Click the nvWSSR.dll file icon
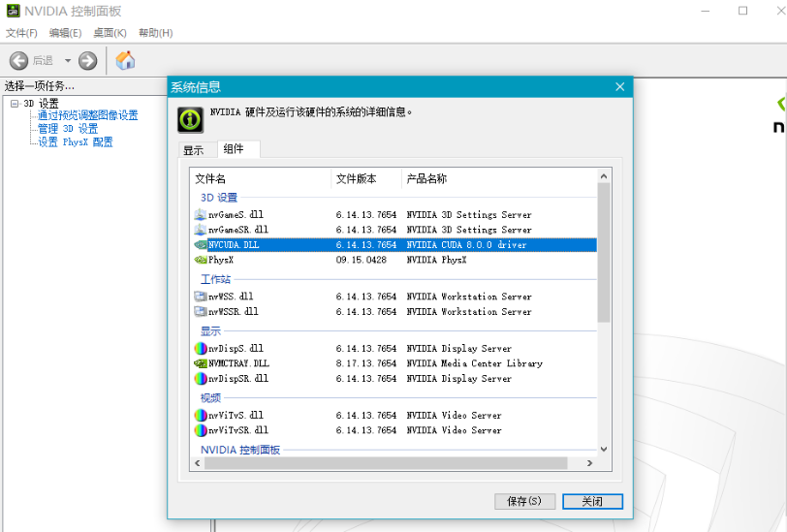 pos(201,312)
